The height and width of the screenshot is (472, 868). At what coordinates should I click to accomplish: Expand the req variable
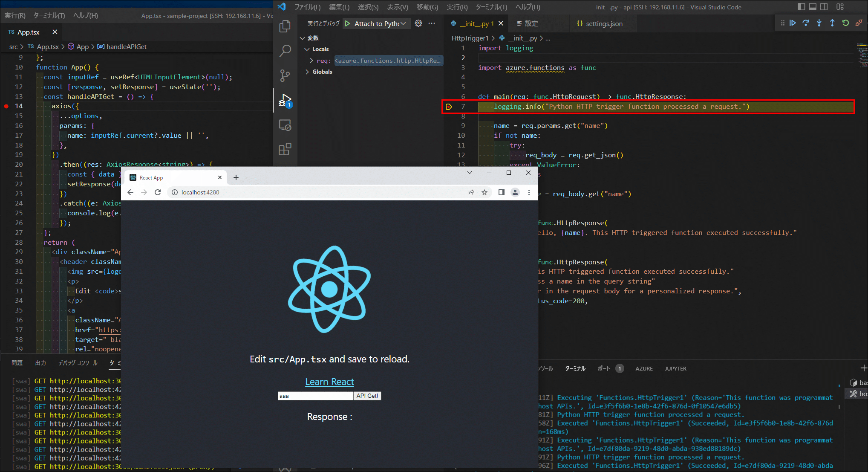[311, 61]
